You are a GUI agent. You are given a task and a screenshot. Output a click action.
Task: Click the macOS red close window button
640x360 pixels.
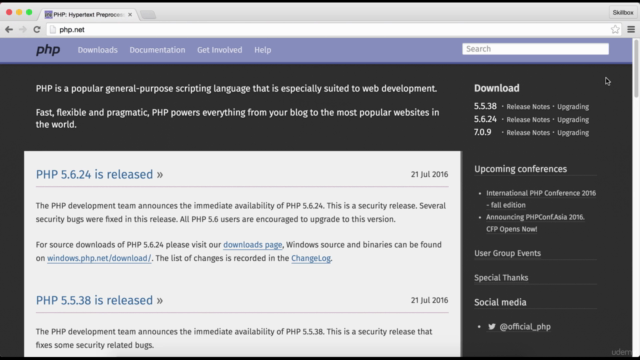(x=9, y=12)
